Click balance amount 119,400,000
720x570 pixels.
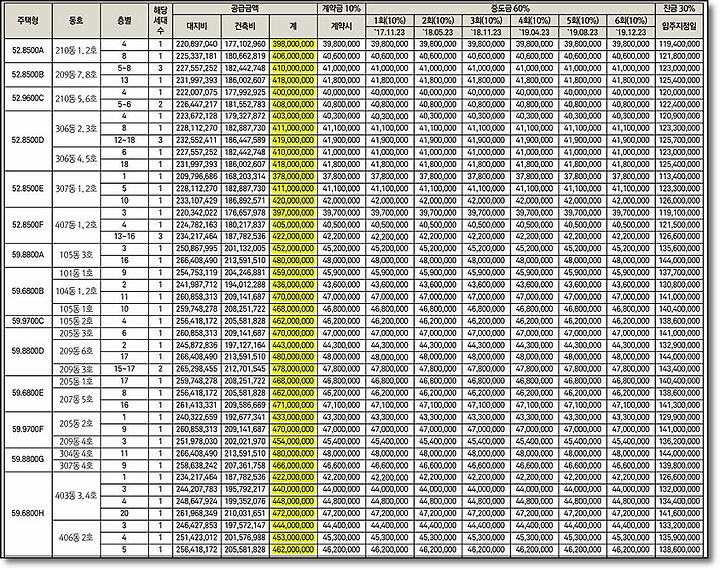pyautogui.click(x=679, y=44)
